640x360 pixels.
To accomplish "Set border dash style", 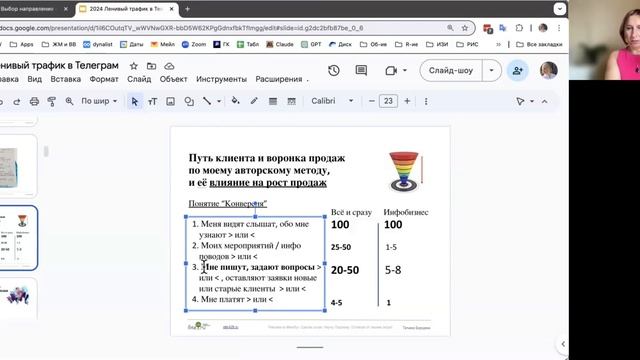I will [291, 101].
